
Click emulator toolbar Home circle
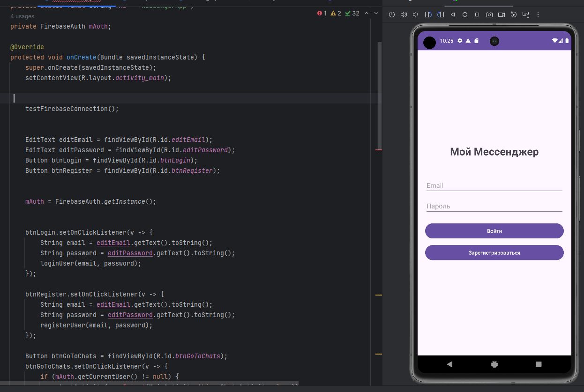tap(465, 15)
